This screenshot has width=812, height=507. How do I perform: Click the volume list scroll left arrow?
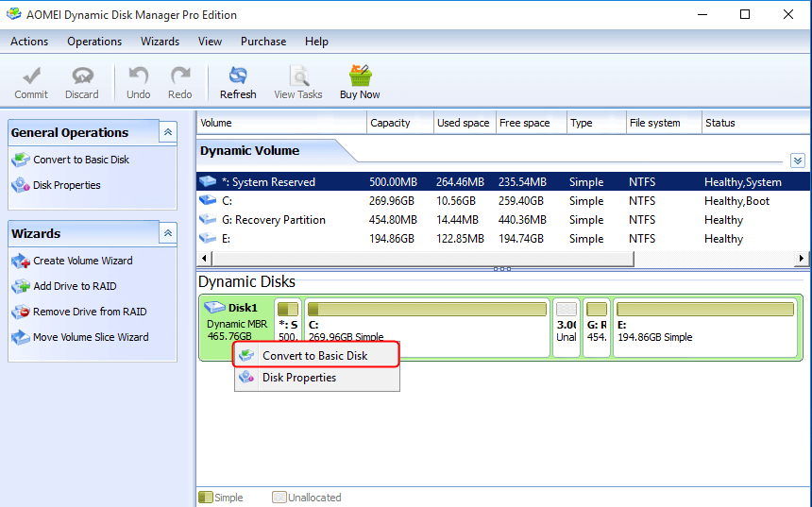pyautogui.click(x=204, y=258)
